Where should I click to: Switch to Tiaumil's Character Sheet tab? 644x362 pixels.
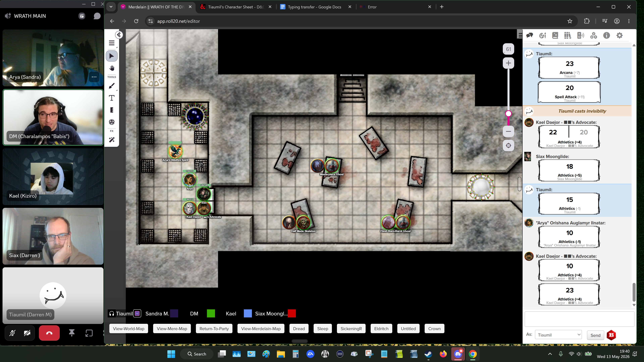tap(236, 7)
